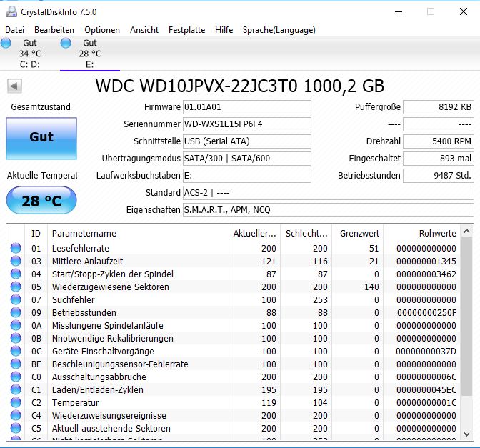Image resolution: width=480 pixels, height=448 pixels.
Task: Click status orb for Beschleunigungssensor-Fehlerrate
Action: pyautogui.click(x=16, y=364)
